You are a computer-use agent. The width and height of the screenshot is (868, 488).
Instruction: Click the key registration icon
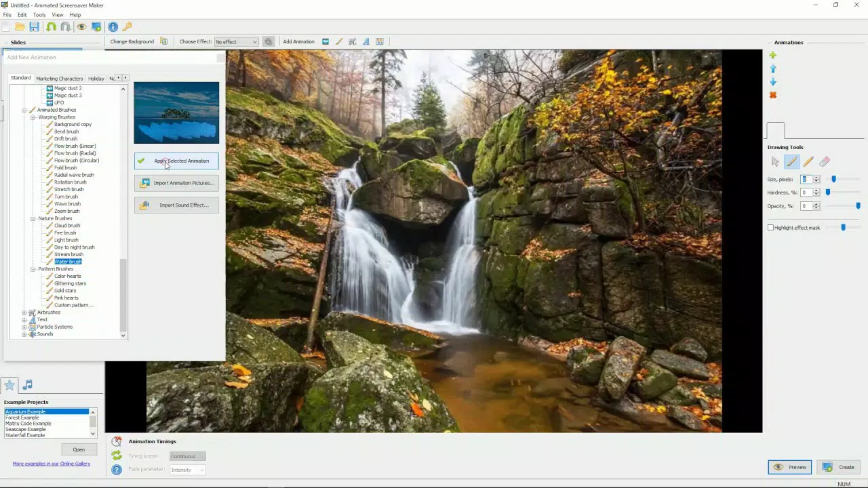127,27
